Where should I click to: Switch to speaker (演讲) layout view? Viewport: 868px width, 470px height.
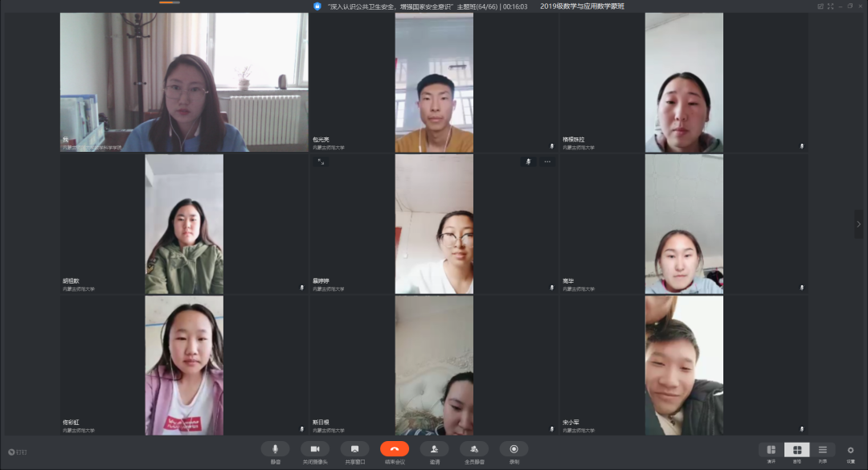[771, 450]
